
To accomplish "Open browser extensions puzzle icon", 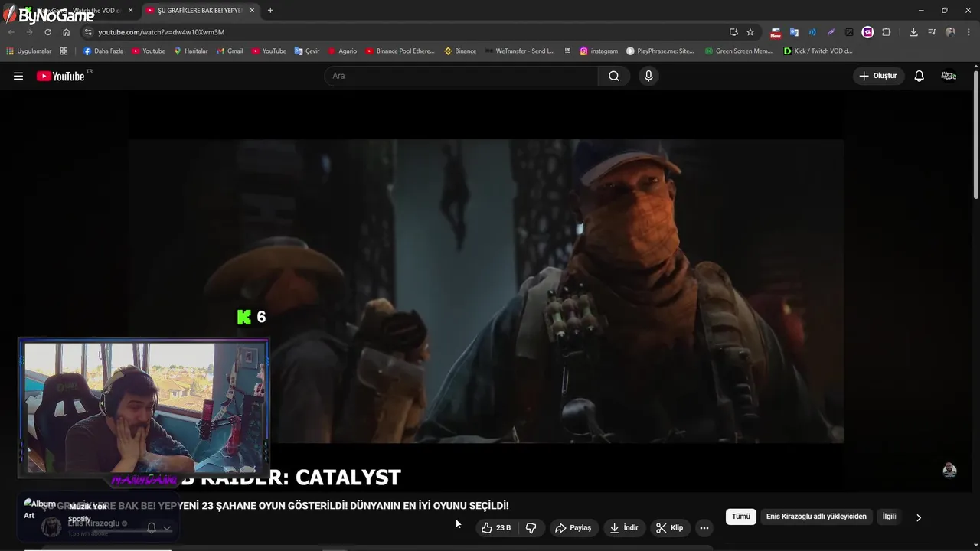I will coord(887,32).
